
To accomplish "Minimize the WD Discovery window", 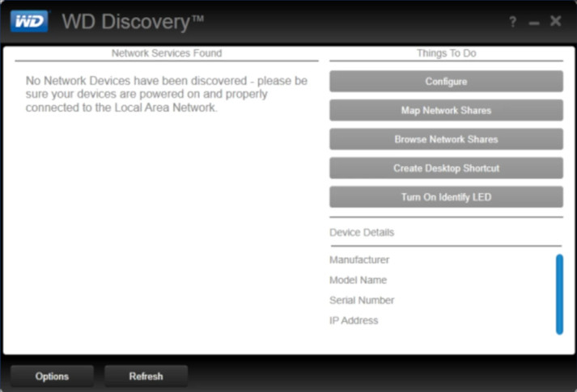I will click(x=534, y=23).
